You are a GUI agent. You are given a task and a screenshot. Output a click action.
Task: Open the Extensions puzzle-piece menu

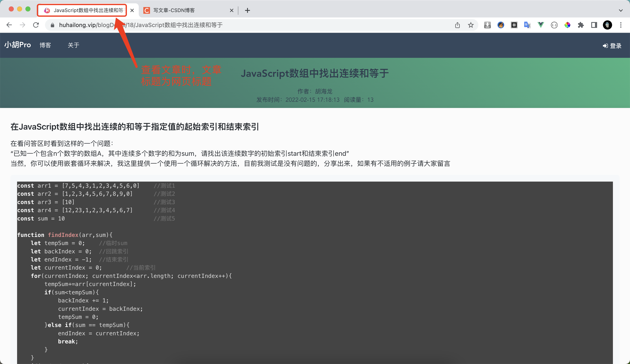581,25
